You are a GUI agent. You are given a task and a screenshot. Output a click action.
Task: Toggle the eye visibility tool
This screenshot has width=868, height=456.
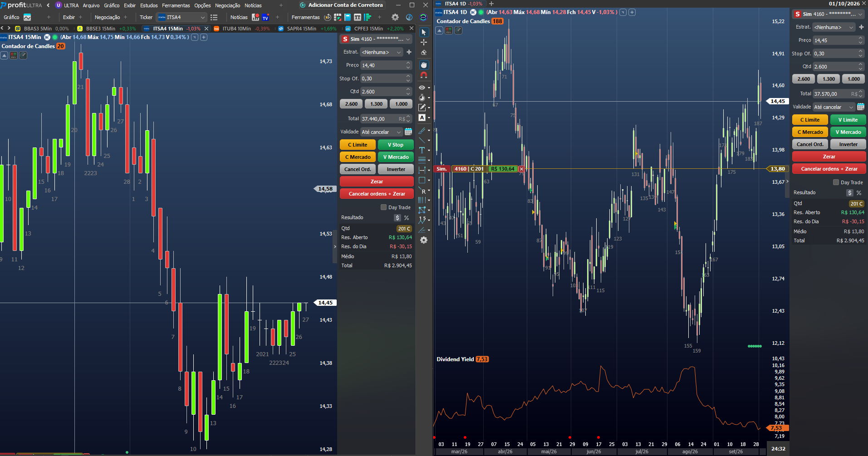coord(422,88)
